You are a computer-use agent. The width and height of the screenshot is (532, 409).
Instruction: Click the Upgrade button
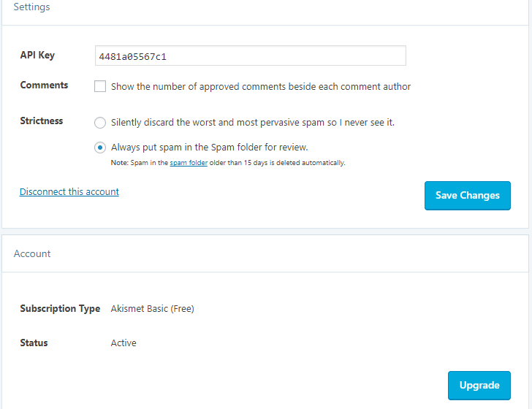[x=479, y=386]
